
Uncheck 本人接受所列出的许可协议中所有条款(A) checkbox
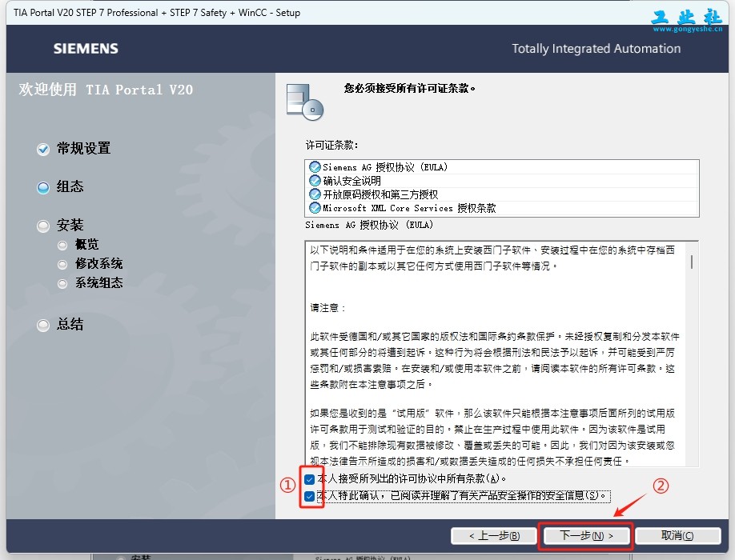(309, 479)
